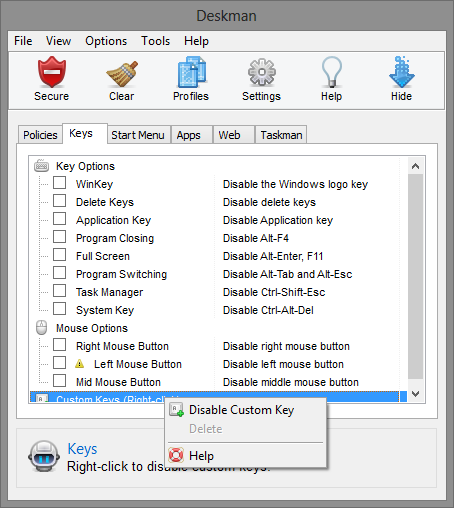Click 'Disable Ctrl-Alt-Del' description text
The height and width of the screenshot is (508, 454).
coord(268,310)
